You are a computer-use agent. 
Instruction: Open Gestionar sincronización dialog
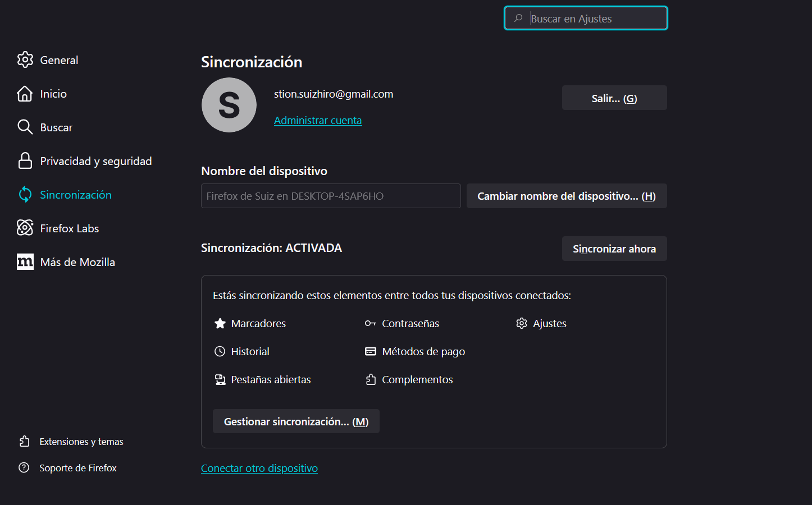click(296, 421)
